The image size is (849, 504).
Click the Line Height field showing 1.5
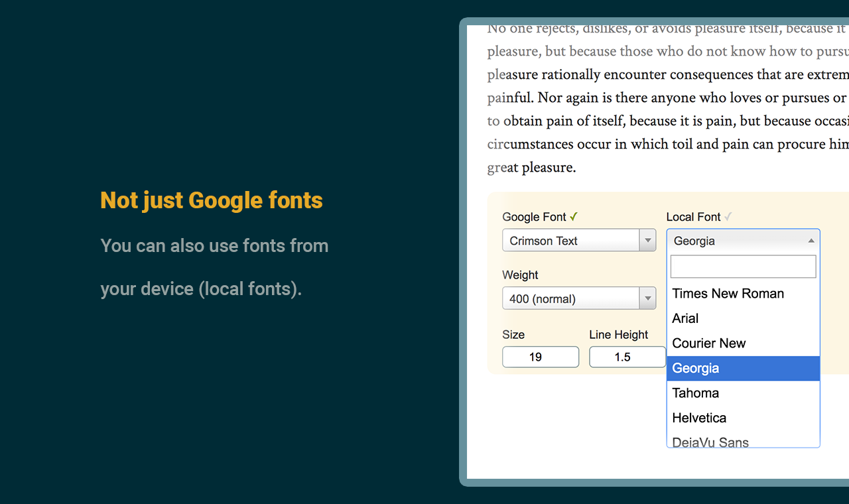[627, 357]
